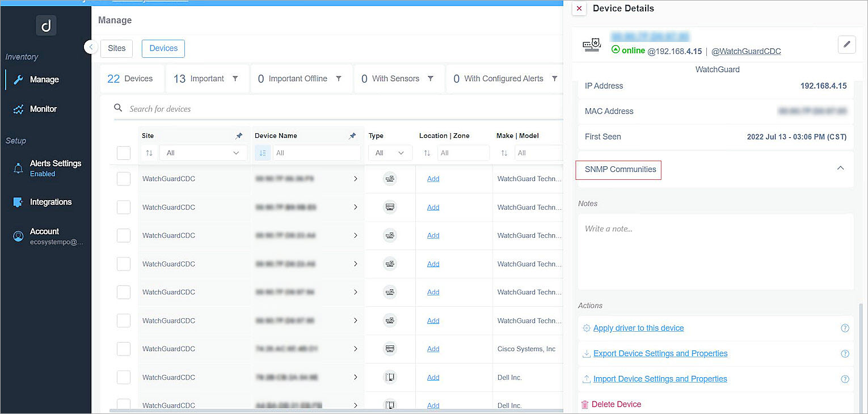Screen dimensions: 868x414
Task: Click the pencil edit icon in Device Details
Action: 846,45
